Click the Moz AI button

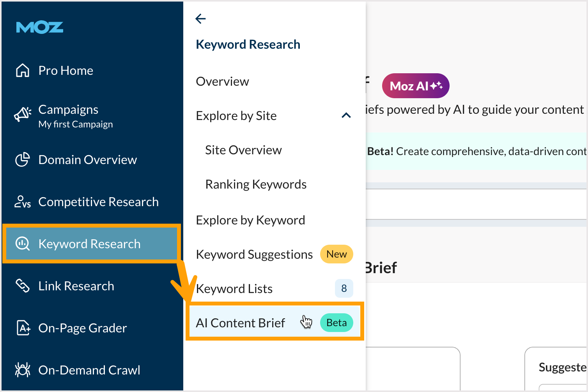click(x=415, y=86)
